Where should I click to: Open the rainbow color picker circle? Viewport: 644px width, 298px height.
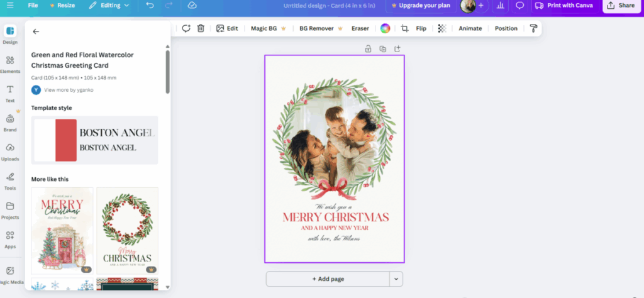pos(385,28)
